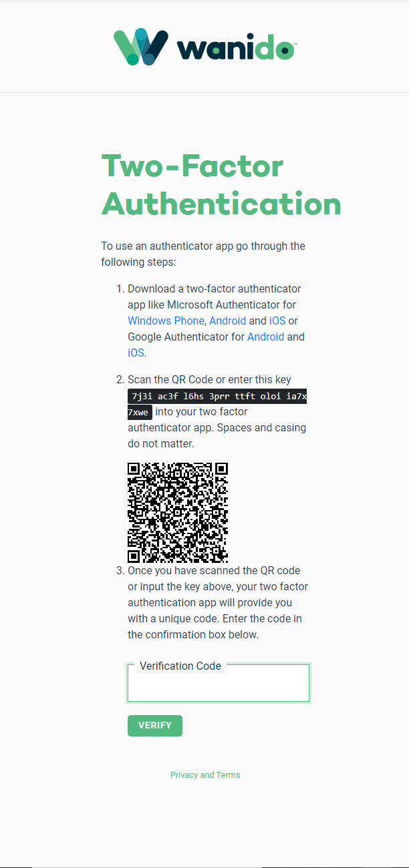Open the Windows Phone authenticator link
Image resolution: width=409 pixels, height=868 pixels.
coord(166,321)
